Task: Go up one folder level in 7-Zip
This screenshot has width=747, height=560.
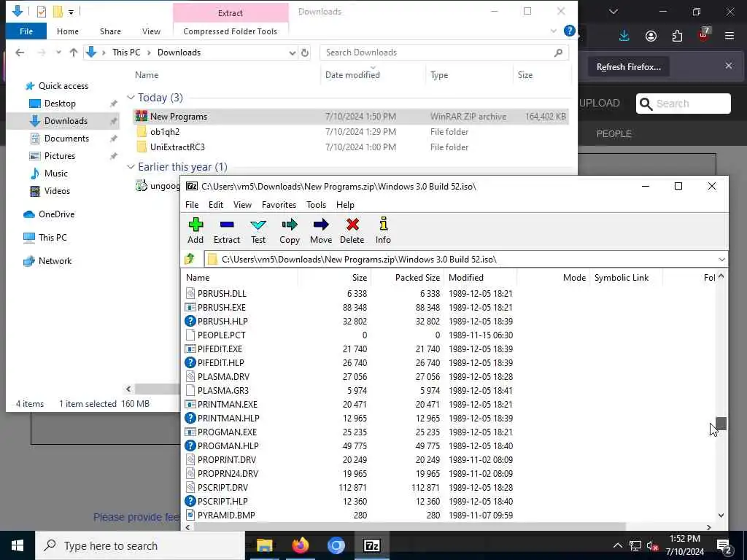Action: tap(190, 259)
